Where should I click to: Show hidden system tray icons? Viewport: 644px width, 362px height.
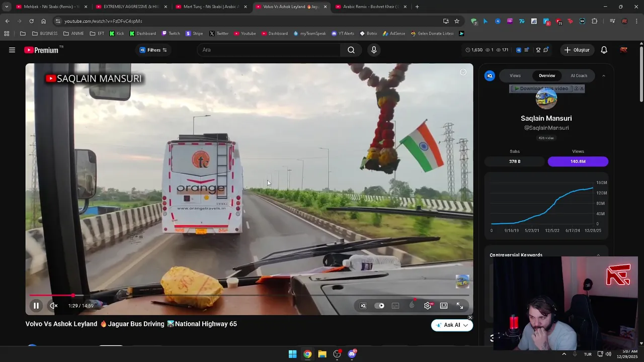click(564, 354)
